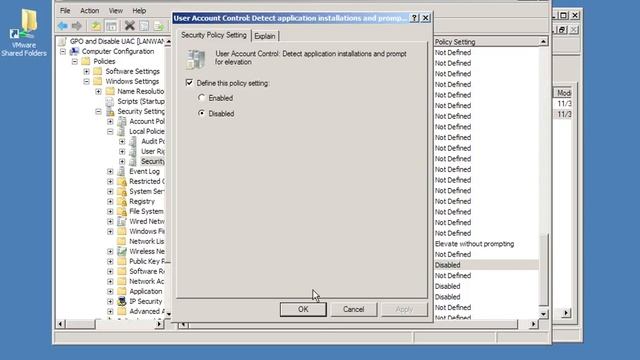The image size is (640, 360).
Task: Select the Enabled radio button
Action: (201, 98)
